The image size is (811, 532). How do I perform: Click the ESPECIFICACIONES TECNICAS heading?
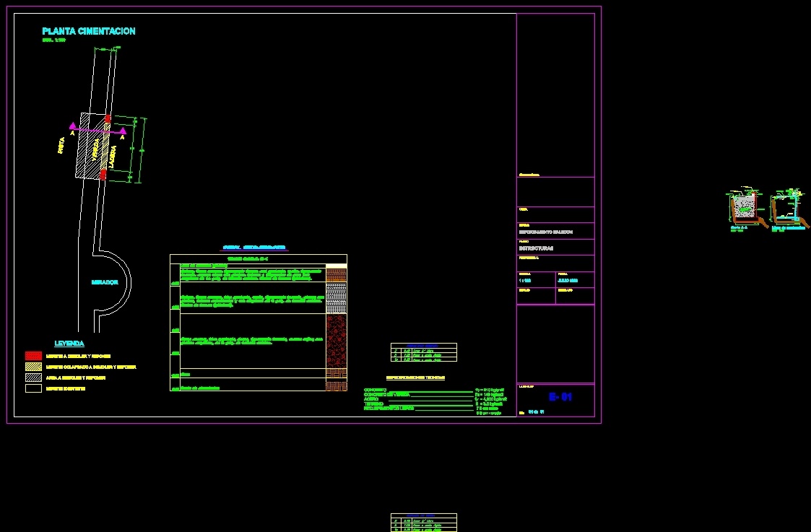[415, 377]
